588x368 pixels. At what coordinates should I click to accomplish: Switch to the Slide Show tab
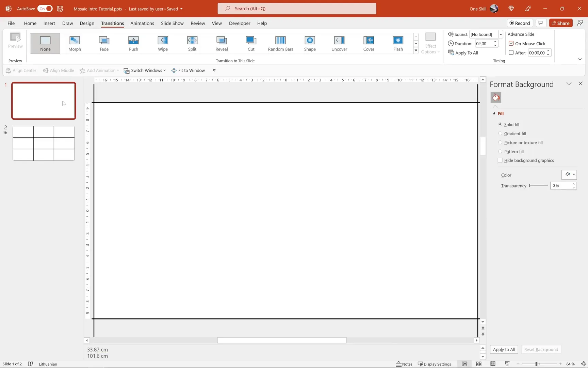[172, 23]
